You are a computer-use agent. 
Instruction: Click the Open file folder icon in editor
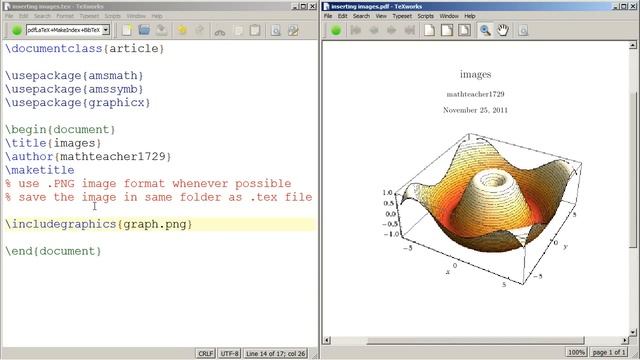144,30
